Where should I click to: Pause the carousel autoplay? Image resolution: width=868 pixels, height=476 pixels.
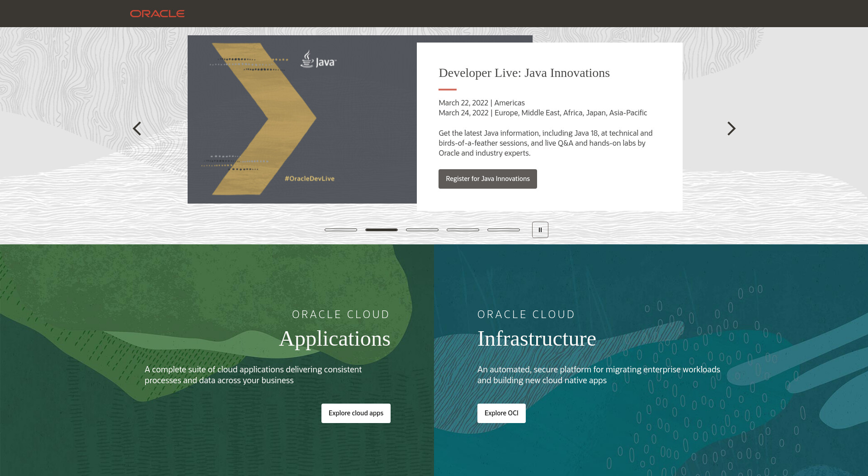coord(540,230)
